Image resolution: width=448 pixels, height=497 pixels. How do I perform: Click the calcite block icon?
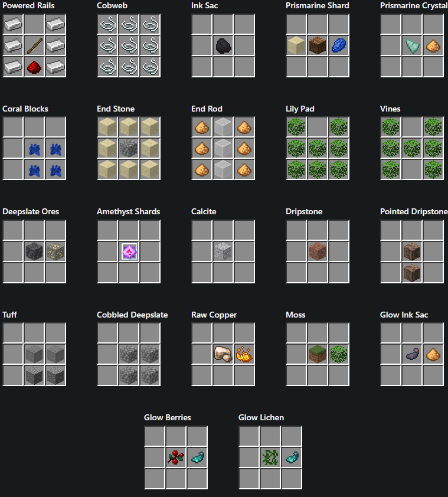click(223, 251)
